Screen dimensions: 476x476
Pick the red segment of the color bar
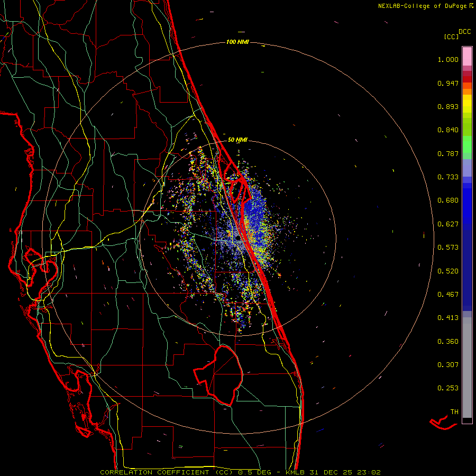click(x=467, y=79)
